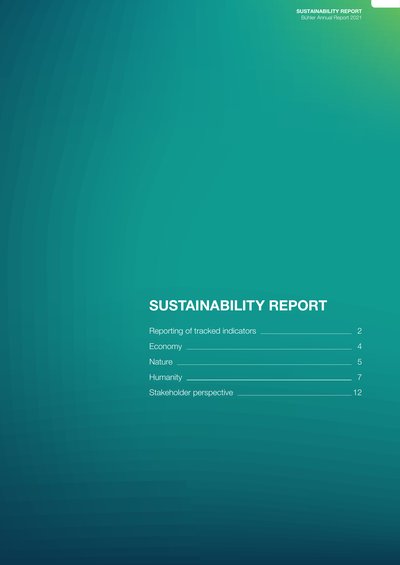Click page number 4 beside Economy
The height and width of the screenshot is (565, 400).
[359, 347]
